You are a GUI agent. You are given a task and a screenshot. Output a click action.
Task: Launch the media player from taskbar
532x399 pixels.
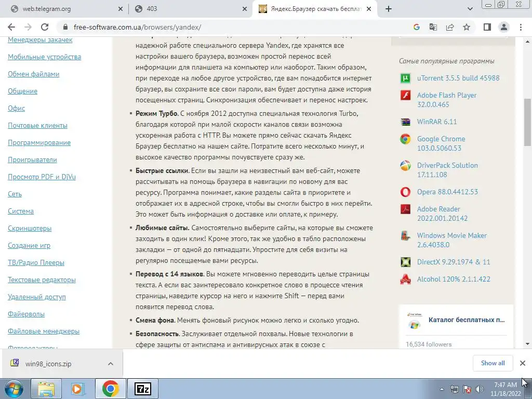pyautogui.click(x=78, y=389)
